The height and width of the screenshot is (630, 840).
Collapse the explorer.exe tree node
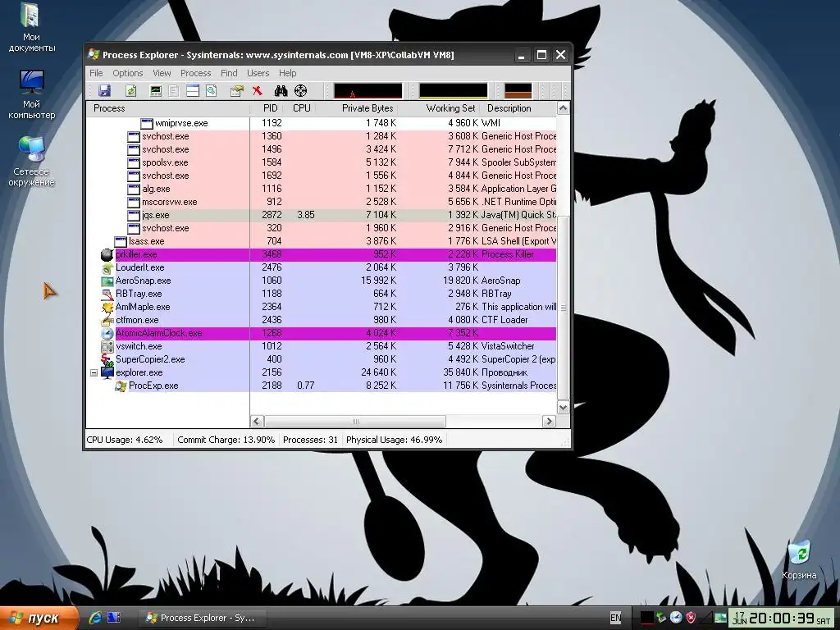tap(94, 372)
